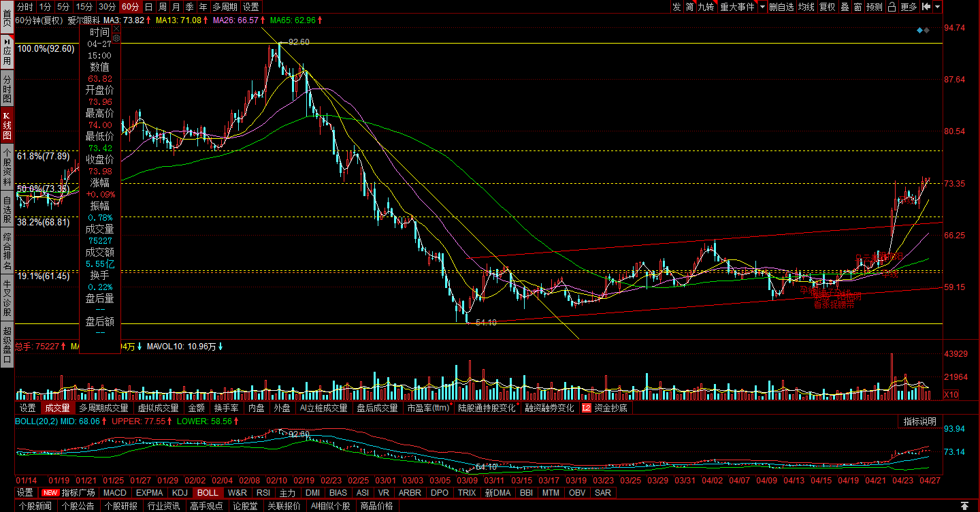Switch to the 周 weekly period tab
Image resolution: width=980 pixels, height=512 pixels.
[162, 7]
